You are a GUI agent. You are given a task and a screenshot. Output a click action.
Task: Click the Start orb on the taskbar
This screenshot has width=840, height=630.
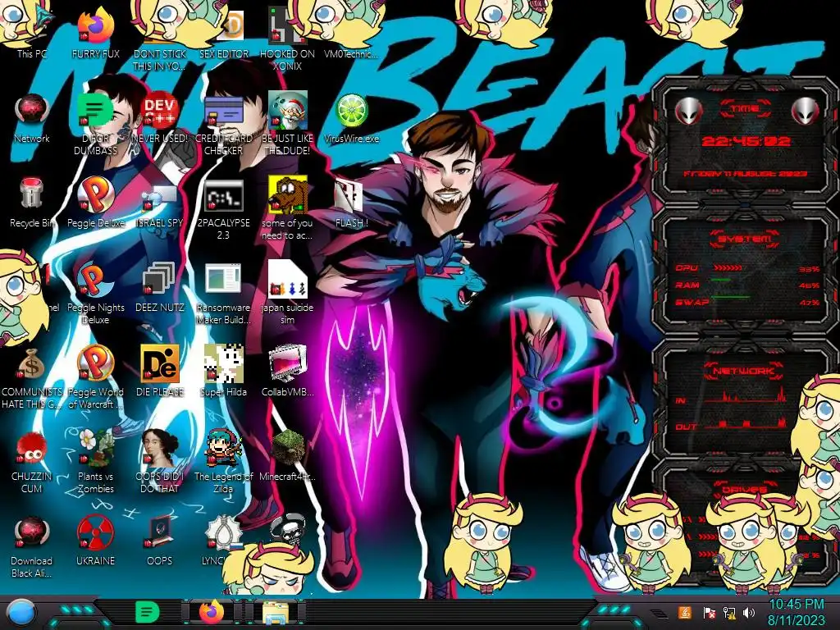(21, 612)
